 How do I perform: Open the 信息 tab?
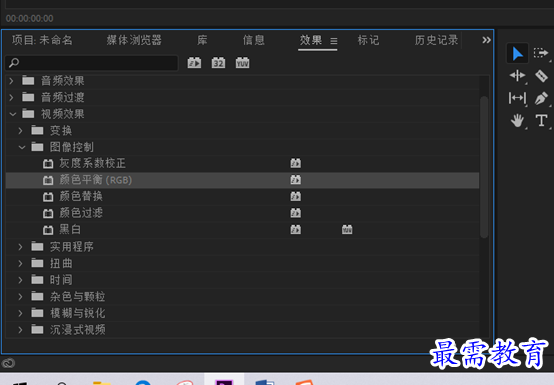click(254, 40)
